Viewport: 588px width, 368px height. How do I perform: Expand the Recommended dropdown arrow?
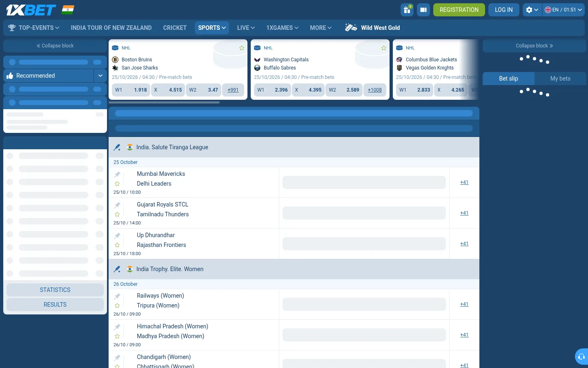pos(100,76)
